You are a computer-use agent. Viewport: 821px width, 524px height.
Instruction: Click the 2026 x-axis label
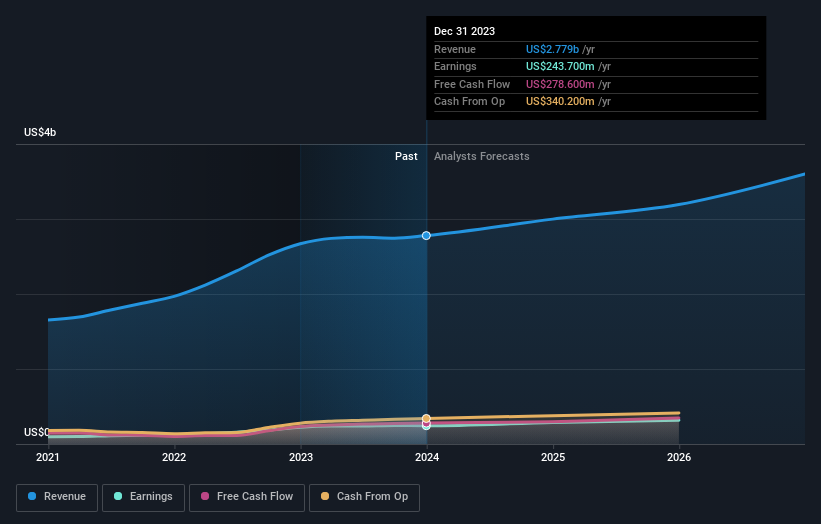click(679, 457)
